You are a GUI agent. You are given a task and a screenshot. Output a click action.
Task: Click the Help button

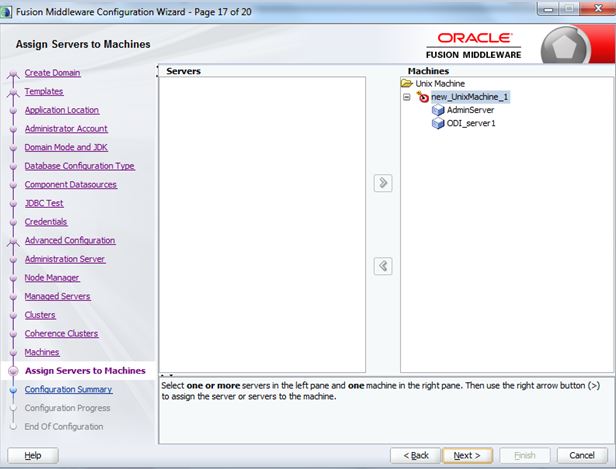[33, 456]
